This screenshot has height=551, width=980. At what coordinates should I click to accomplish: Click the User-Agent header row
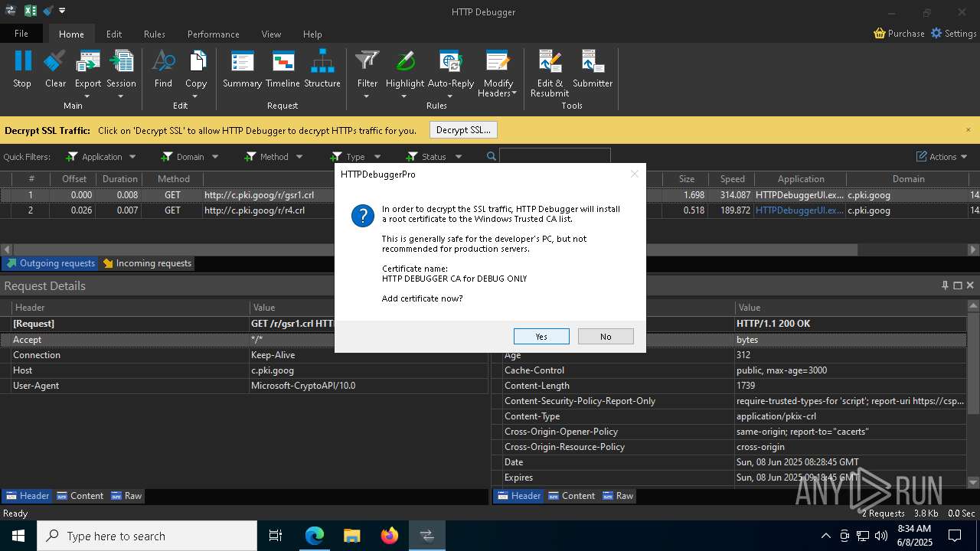coord(245,386)
